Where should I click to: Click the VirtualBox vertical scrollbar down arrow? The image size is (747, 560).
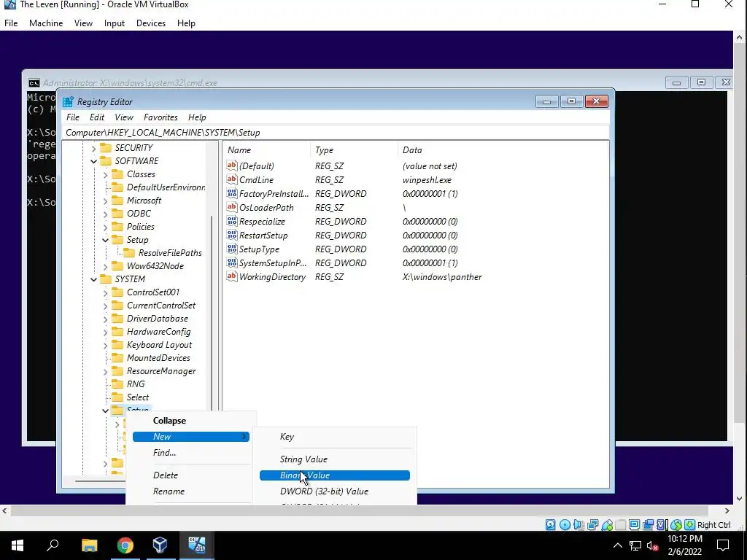click(x=740, y=499)
